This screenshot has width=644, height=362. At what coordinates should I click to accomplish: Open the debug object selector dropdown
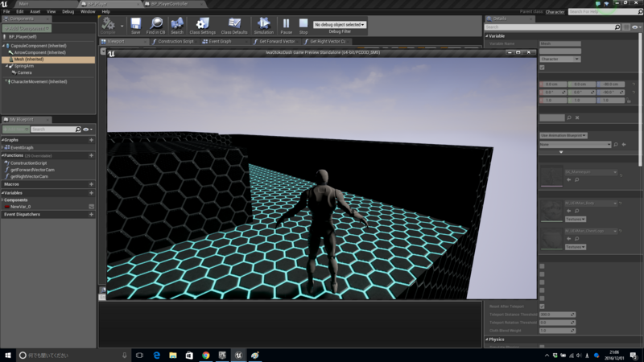click(x=339, y=25)
